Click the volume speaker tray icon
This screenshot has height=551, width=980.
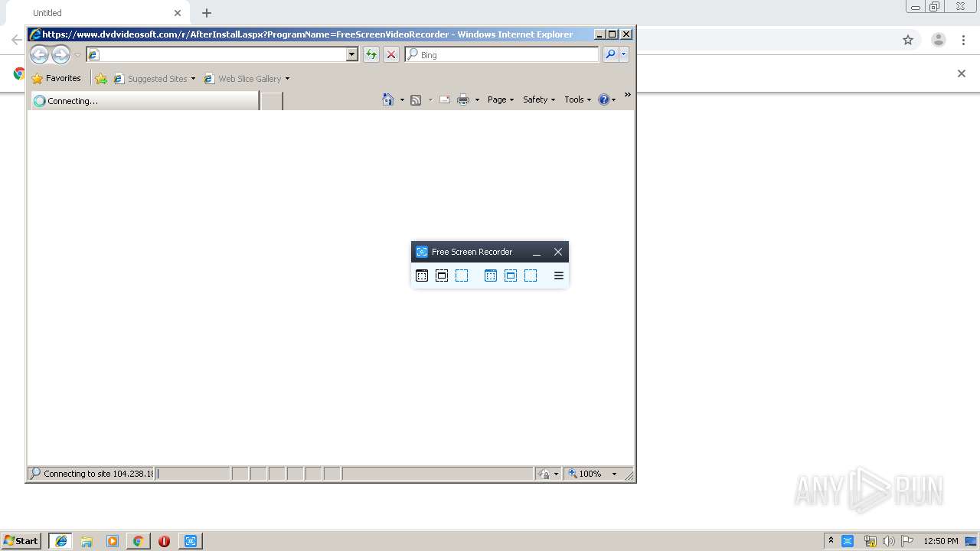click(x=889, y=541)
